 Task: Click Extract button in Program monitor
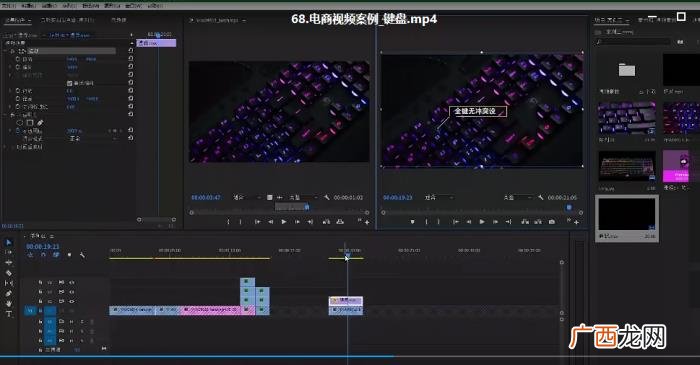click(x=538, y=222)
